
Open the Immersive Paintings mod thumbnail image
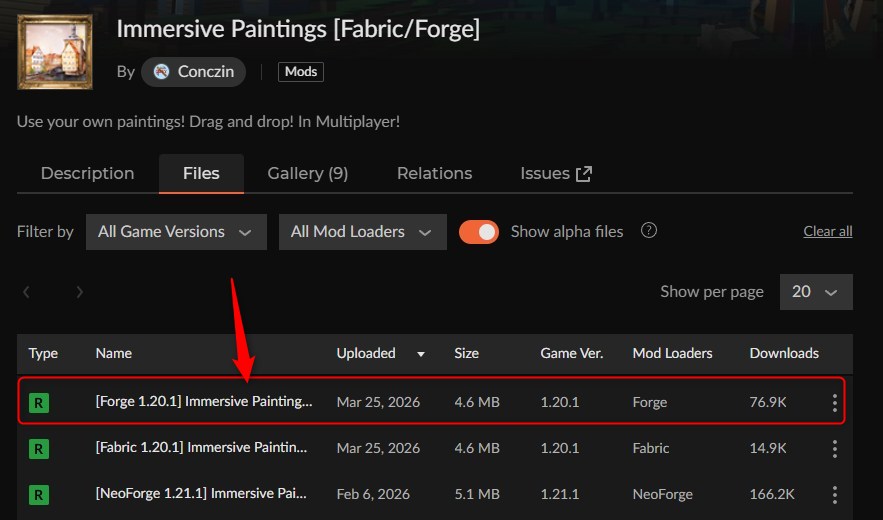55,52
